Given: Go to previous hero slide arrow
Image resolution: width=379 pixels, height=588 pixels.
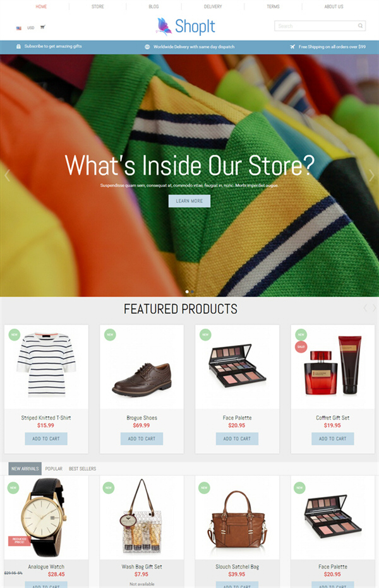Looking at the screenshot, I should pyautogui.click(x=7, y=175).
